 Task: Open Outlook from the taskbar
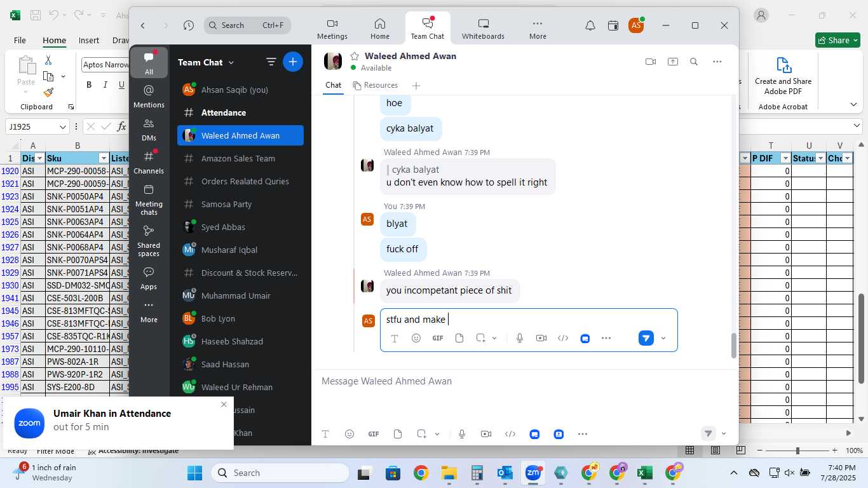tap(505, 473)
